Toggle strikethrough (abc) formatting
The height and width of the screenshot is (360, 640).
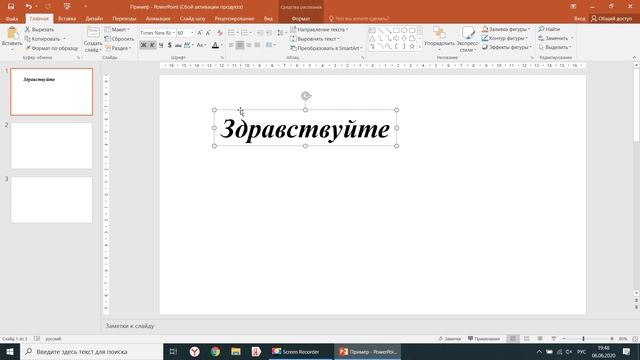click(178, 45)
